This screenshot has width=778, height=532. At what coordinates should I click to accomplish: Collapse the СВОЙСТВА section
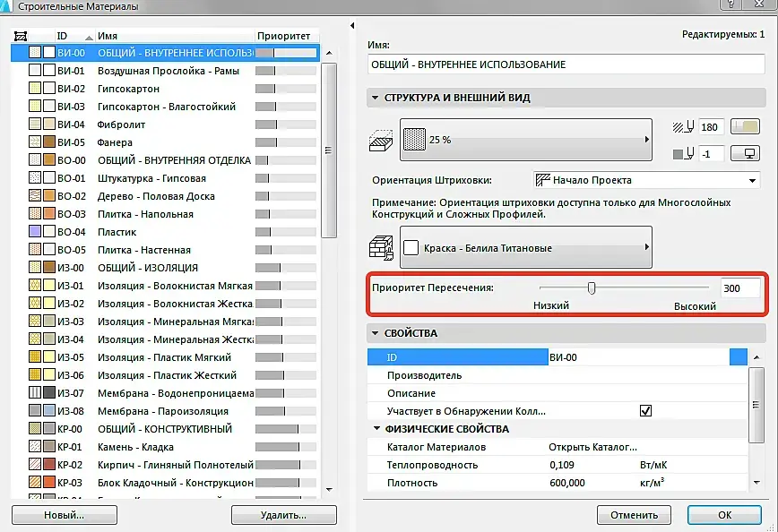pos(375,333)
